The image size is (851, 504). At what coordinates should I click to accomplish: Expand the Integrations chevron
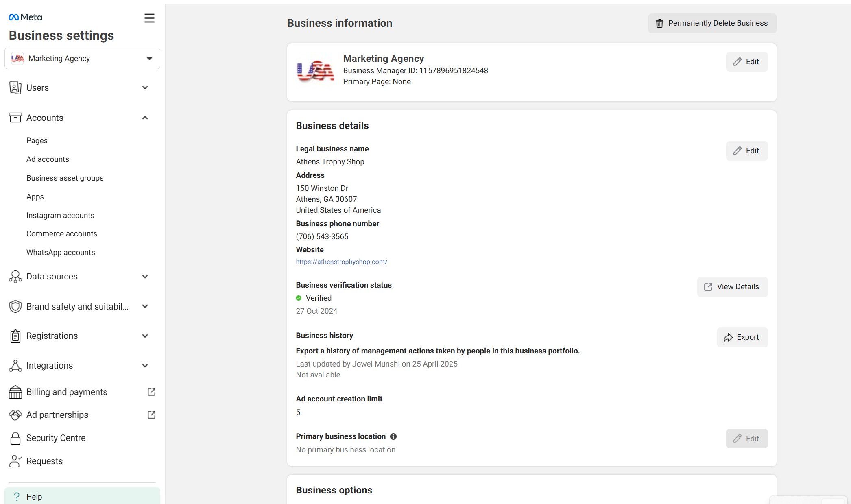(x=145, y=366)
